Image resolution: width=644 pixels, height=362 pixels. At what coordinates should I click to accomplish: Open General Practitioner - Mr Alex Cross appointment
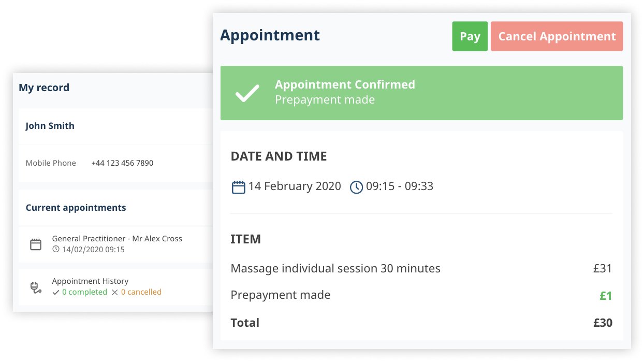[117, 239]
